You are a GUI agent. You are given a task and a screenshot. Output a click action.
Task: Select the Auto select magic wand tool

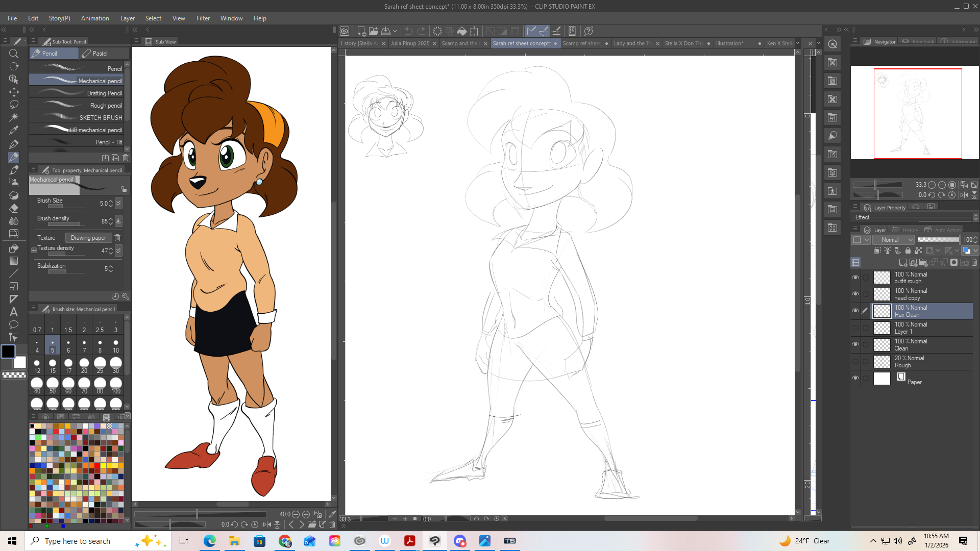click(x=14, y=117)
